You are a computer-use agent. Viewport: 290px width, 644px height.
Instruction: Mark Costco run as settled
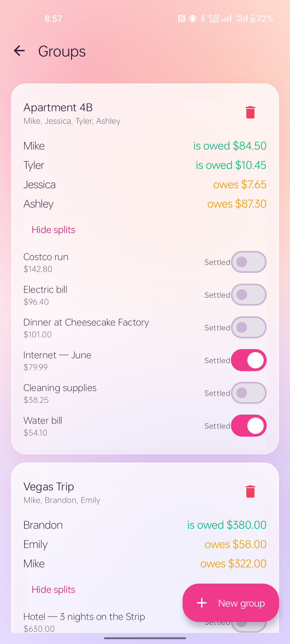(x=249, y=262)
